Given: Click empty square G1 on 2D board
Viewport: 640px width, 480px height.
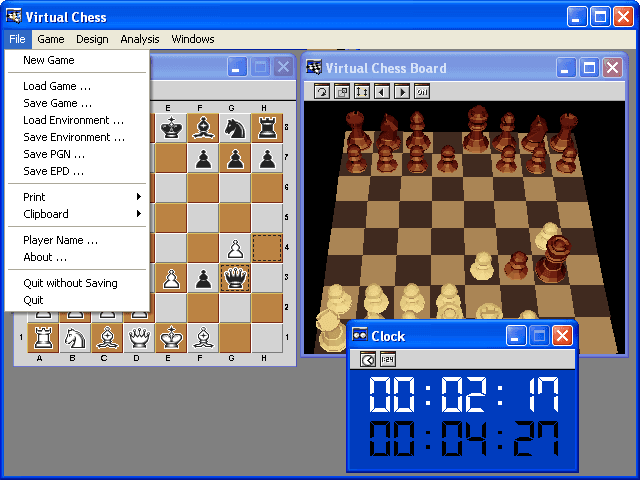Looking at the screenshot, I should point(235,338).
